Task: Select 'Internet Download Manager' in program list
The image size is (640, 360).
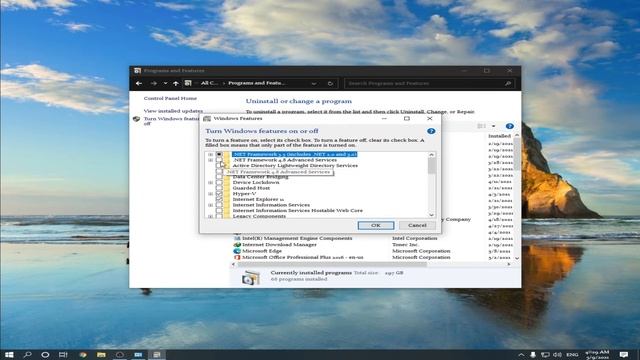Action: pos(279,244)
